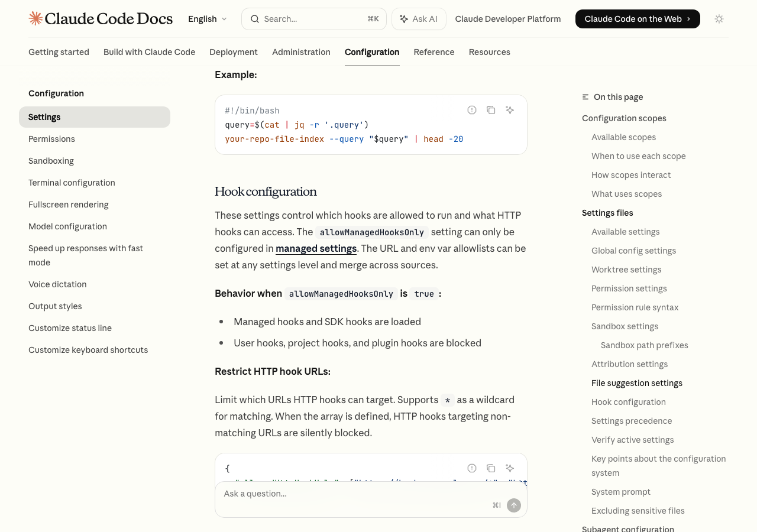Click the report icon on JSON code block
Screen dimensions: 757x532
pyautogui.click(x=472, y=468)
